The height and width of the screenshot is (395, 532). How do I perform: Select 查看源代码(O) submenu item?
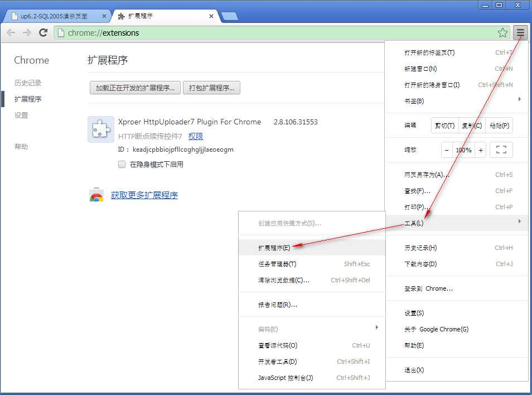(312, 345)
